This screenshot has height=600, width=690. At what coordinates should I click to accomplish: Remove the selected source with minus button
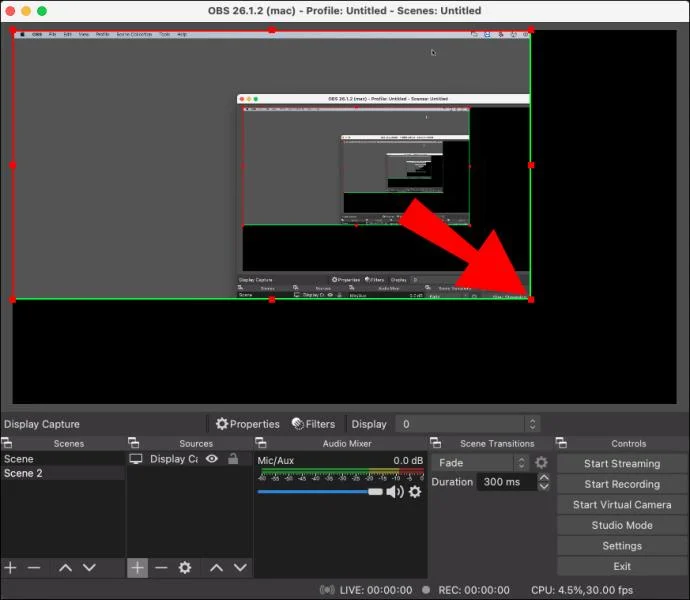[161, 567]
